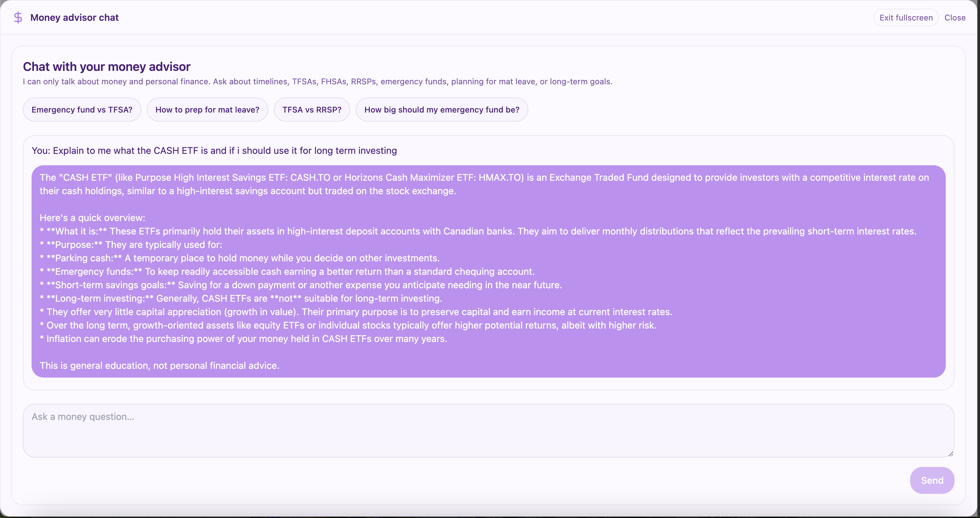Click the 'Money advisor chat' header title
The image size is (980, 518).
point(75,17)
